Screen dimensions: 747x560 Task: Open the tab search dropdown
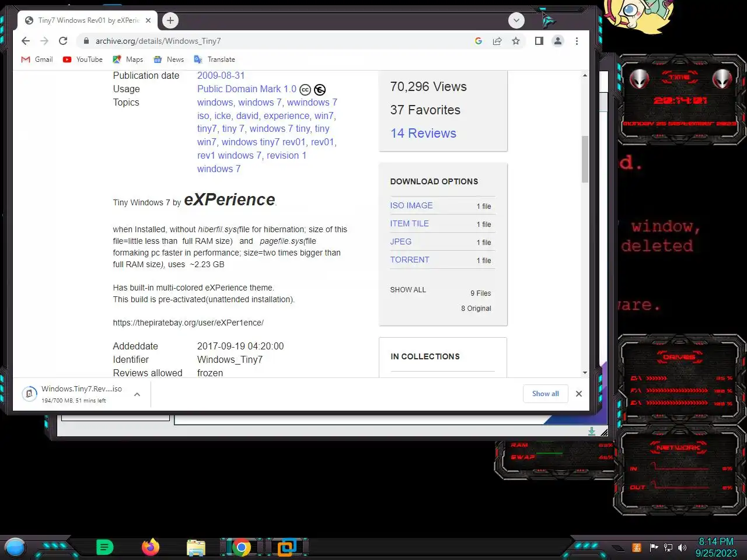click(x=516, y=20)
